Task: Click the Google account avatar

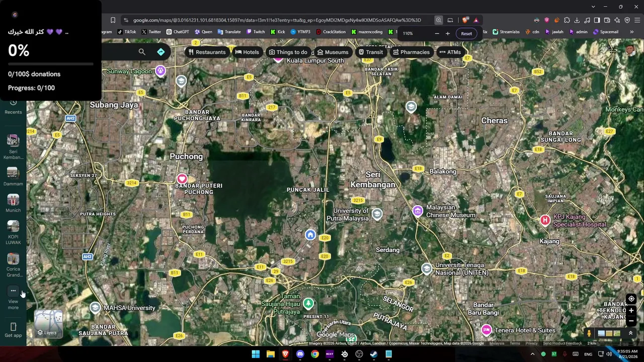Action: (x=630, y=50)
